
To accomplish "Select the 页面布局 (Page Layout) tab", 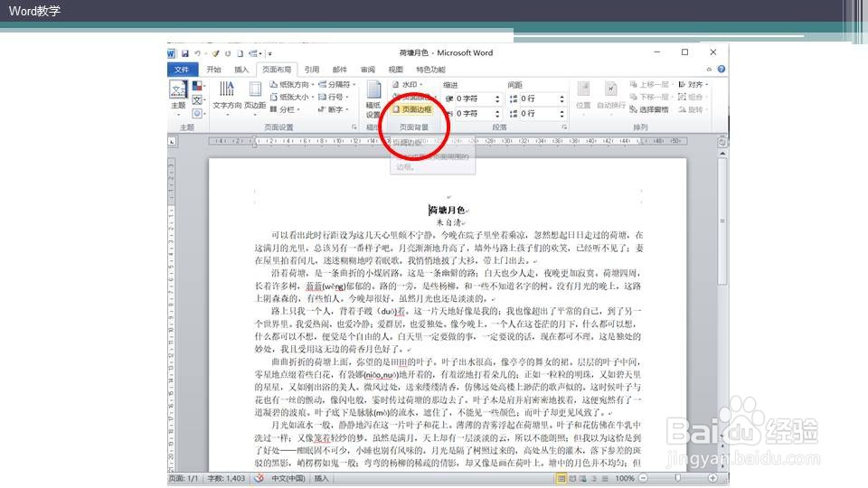I will click(277, 70).
